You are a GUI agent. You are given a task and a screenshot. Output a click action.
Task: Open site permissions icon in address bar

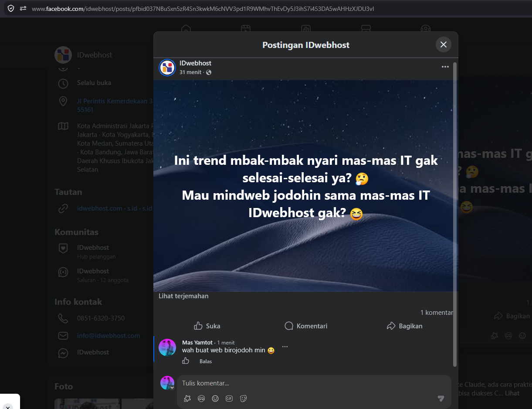(23, 8)
